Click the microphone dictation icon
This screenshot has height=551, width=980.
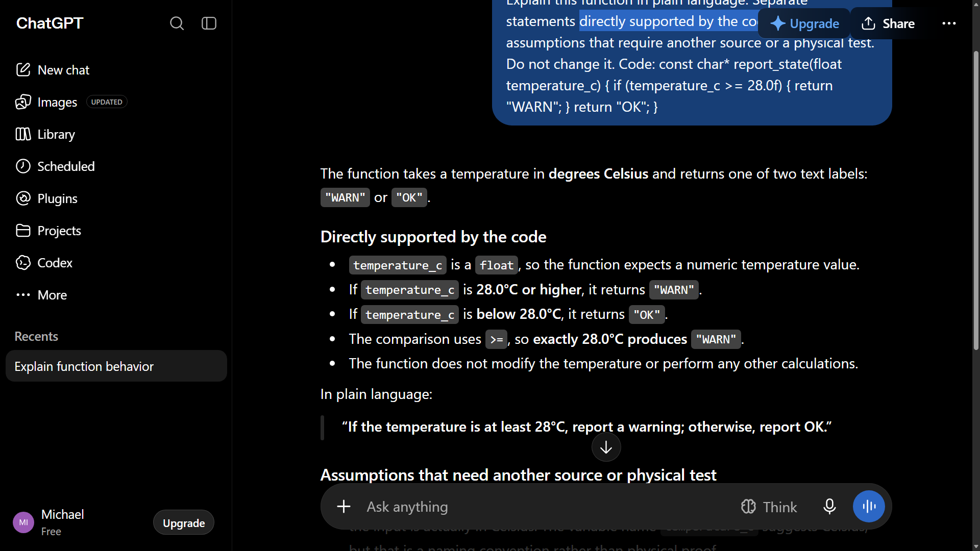[829, 507]
